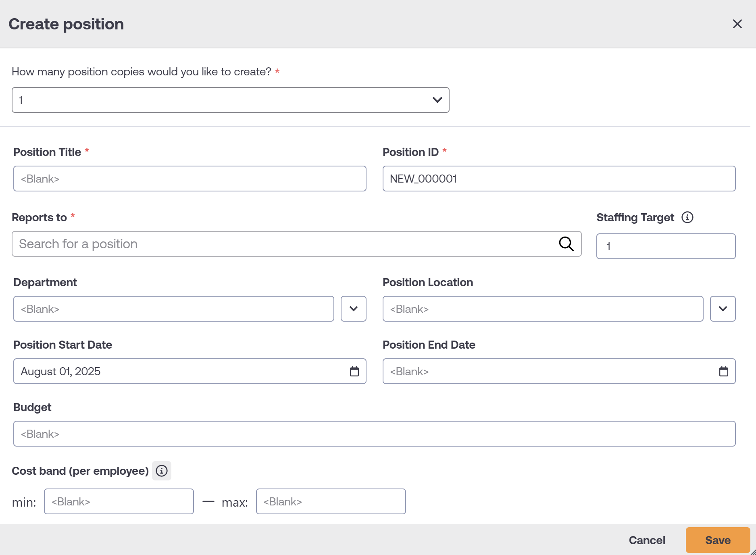
Task: Edit the NEW_000001 Position ID field
Action: [x=558, y=179]
